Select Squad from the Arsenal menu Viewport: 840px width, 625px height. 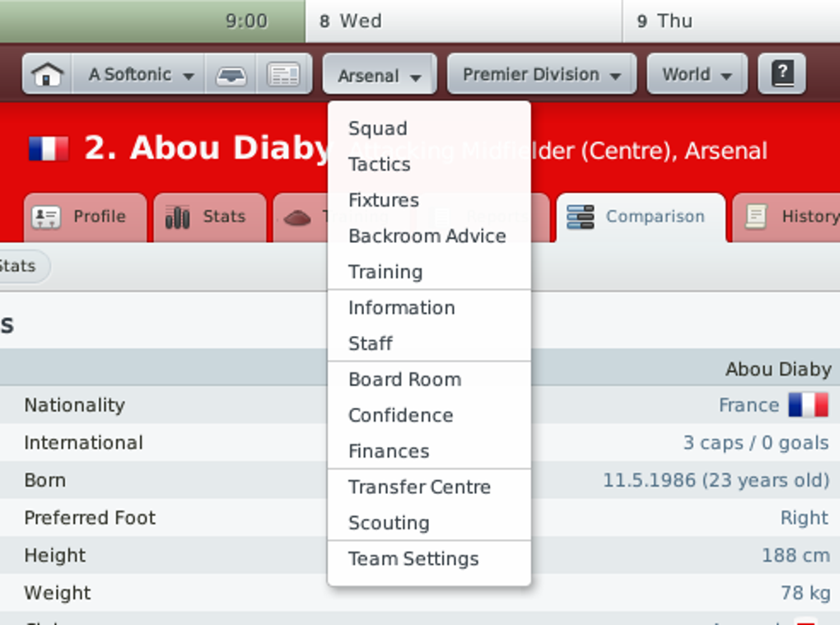[378, 128]
